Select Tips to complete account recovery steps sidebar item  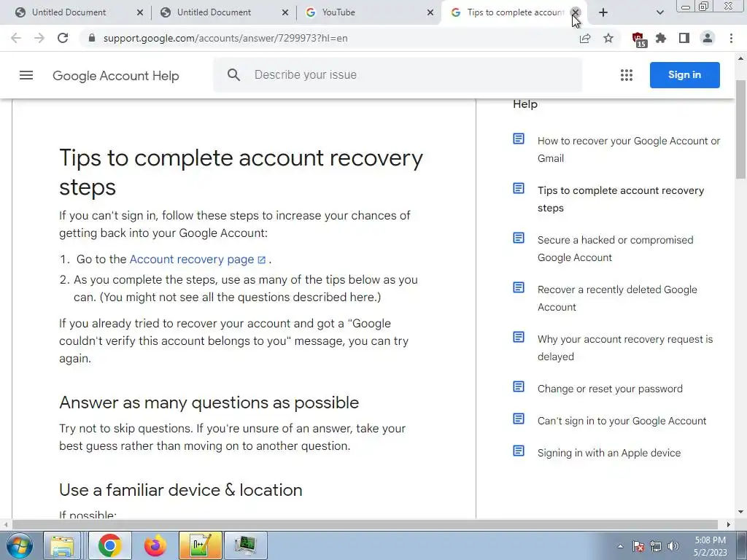click(620, 199)
